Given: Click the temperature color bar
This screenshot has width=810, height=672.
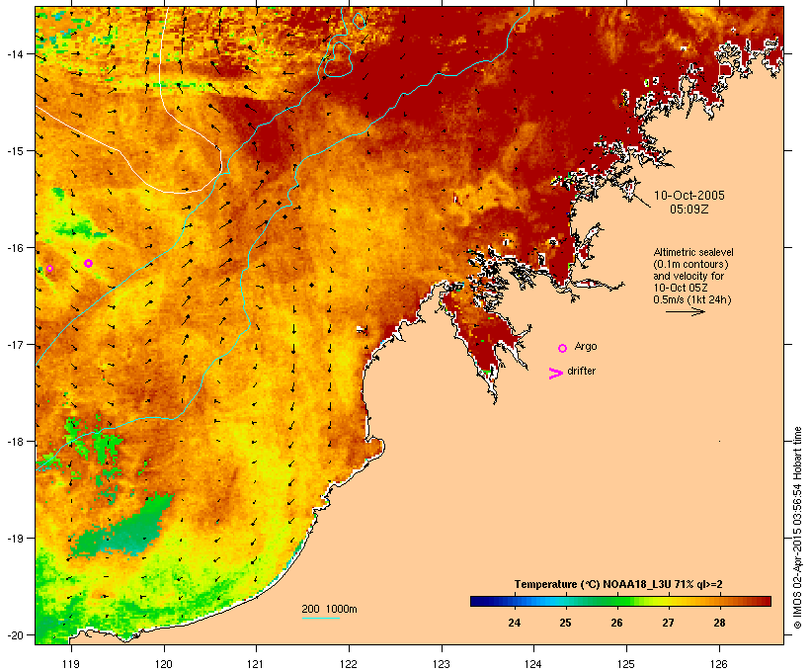Looking at the screenshot, I should (620, 601).
